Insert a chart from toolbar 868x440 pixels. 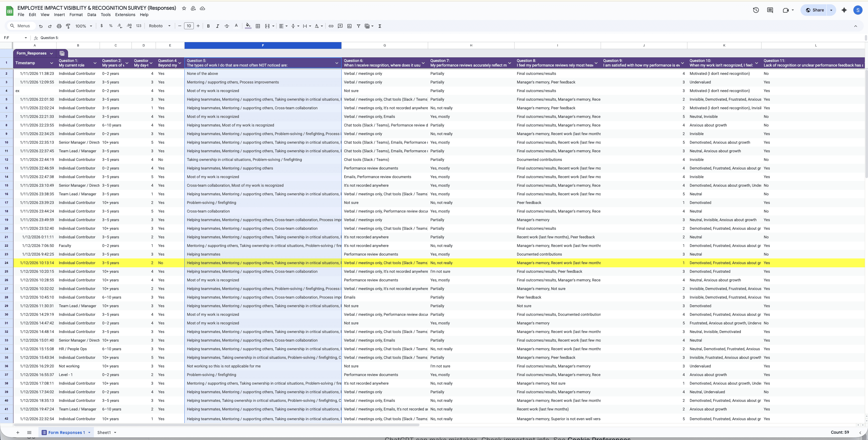[x=349, y=26]
